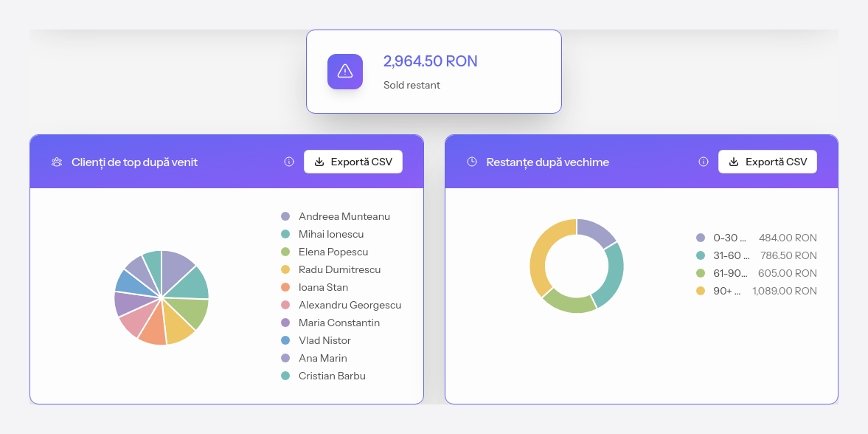
Task: Click the 61-90 aging legend color dot
Action: point(701,273)
